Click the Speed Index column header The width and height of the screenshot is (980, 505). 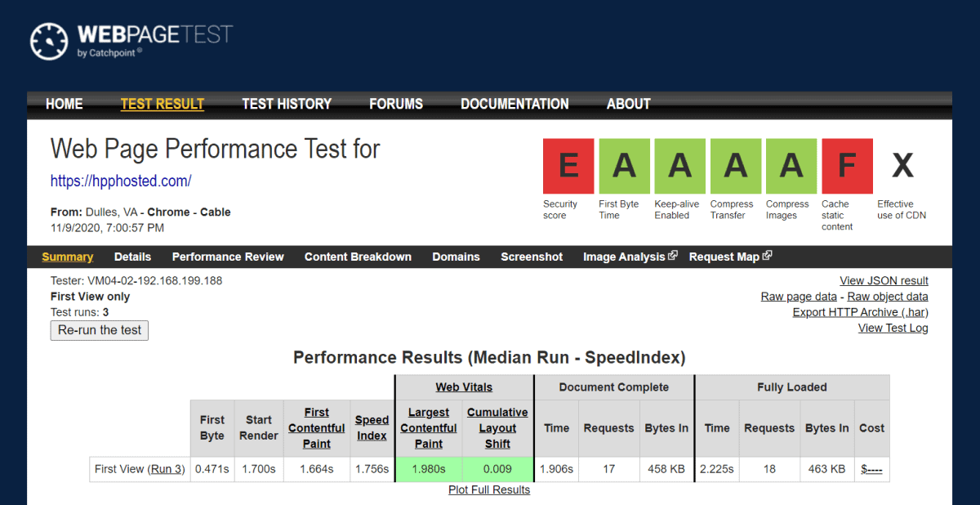(372, 427)
